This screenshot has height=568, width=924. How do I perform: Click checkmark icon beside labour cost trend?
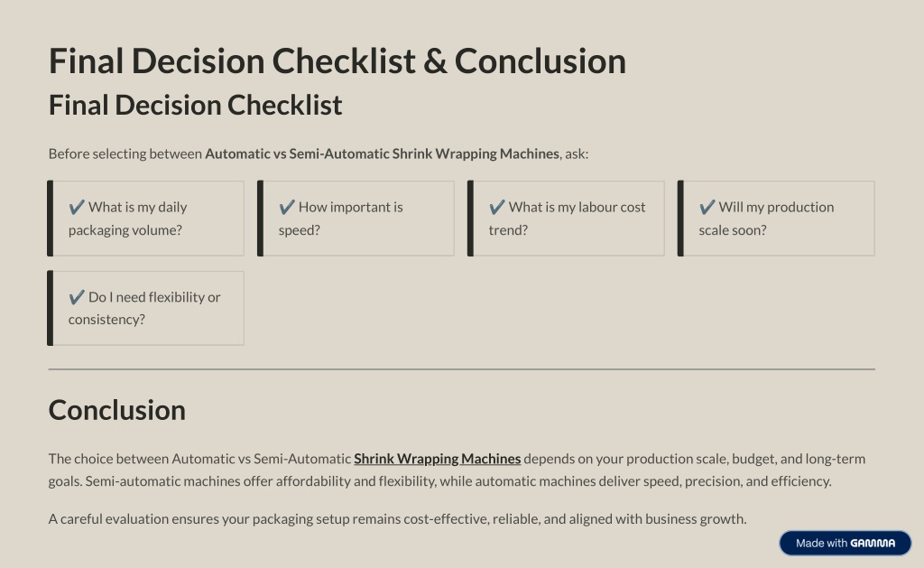click(497, 207)
